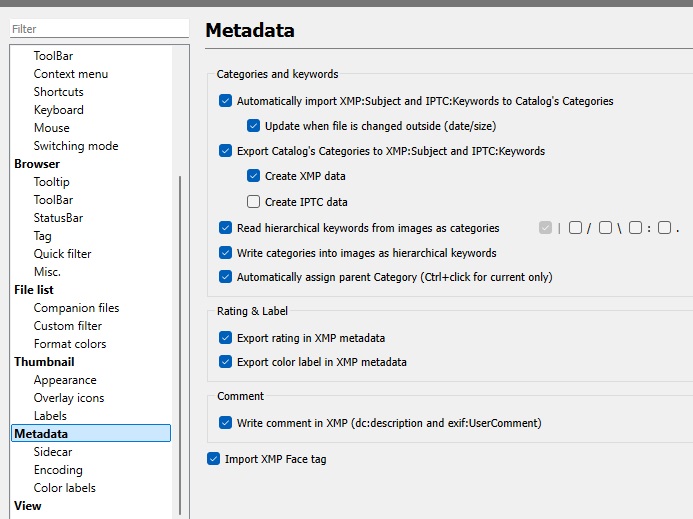Open the Quick filter page
Viewport: 693px width, 519px height.
click(62, 254)
